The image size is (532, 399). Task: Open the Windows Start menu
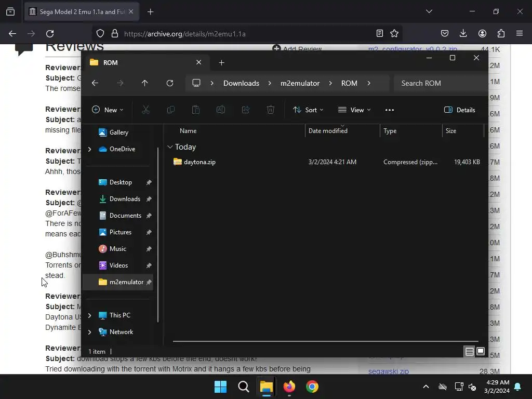(220, 387)
